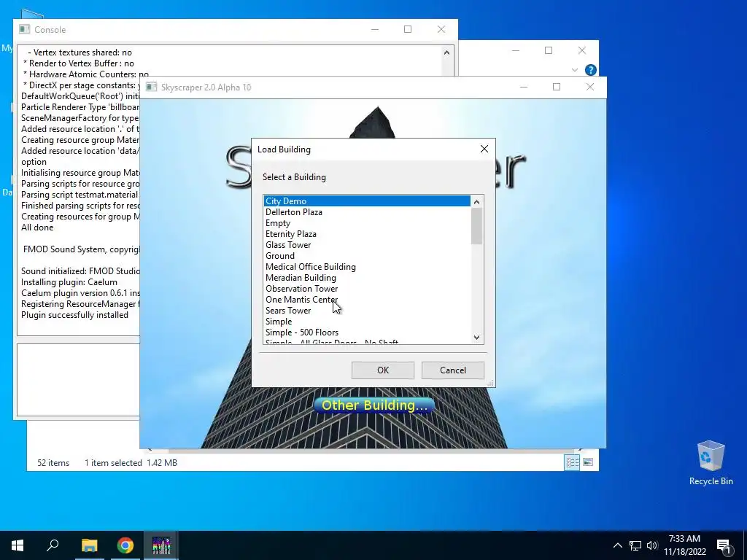The height and width of the screenshot is (560, 747).
Task: Switch File Explorer to large icons view
Action: click(x=588, y=462)
